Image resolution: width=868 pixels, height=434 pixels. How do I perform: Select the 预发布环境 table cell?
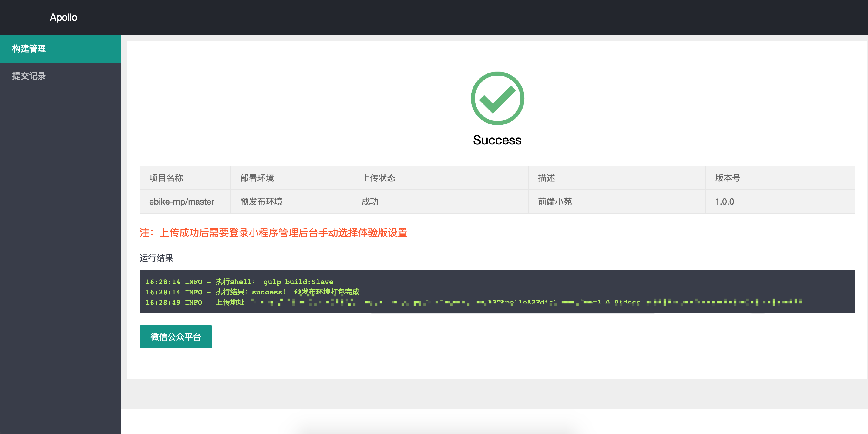tap(261, 202)
